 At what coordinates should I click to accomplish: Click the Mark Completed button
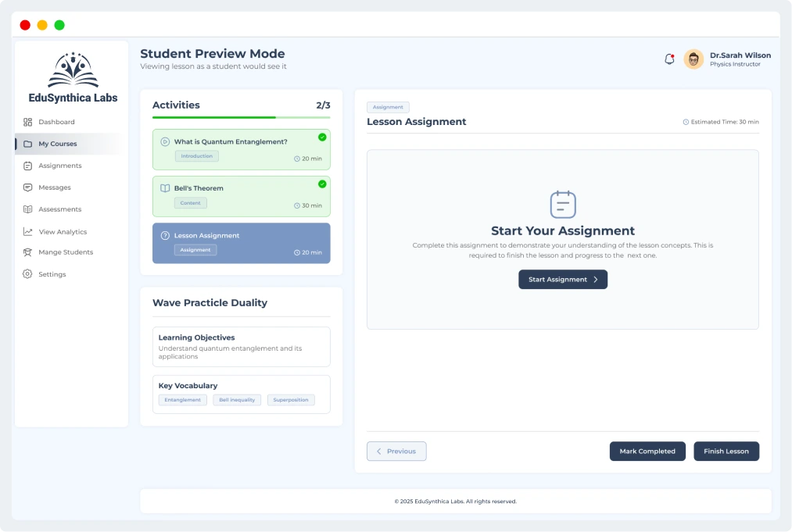pos(647,452)
